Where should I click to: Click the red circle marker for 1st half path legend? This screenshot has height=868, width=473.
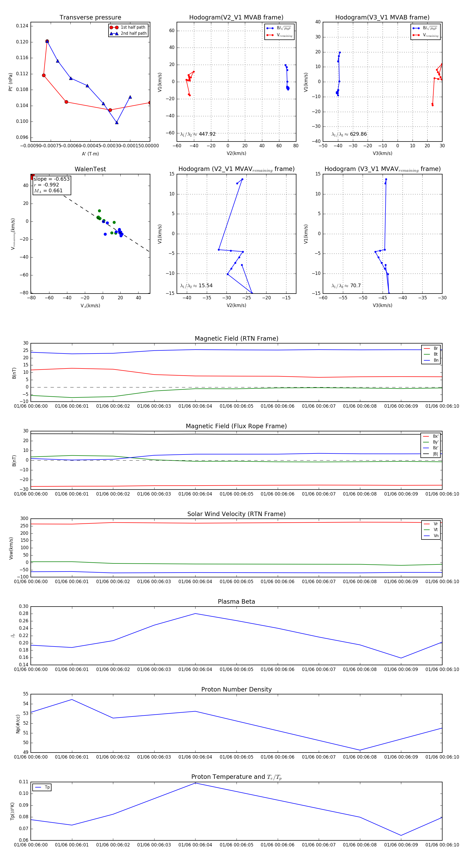click(x=114, y=27)
